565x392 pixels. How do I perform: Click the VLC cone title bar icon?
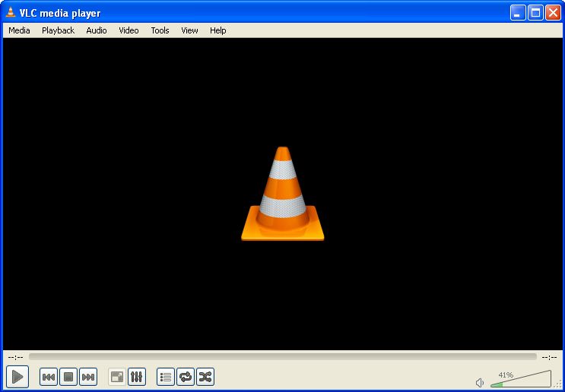click(11, 13)
